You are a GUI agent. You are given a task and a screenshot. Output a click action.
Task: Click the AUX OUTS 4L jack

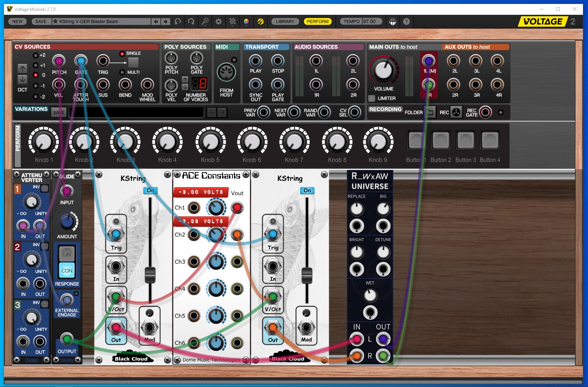pos(497,61)
